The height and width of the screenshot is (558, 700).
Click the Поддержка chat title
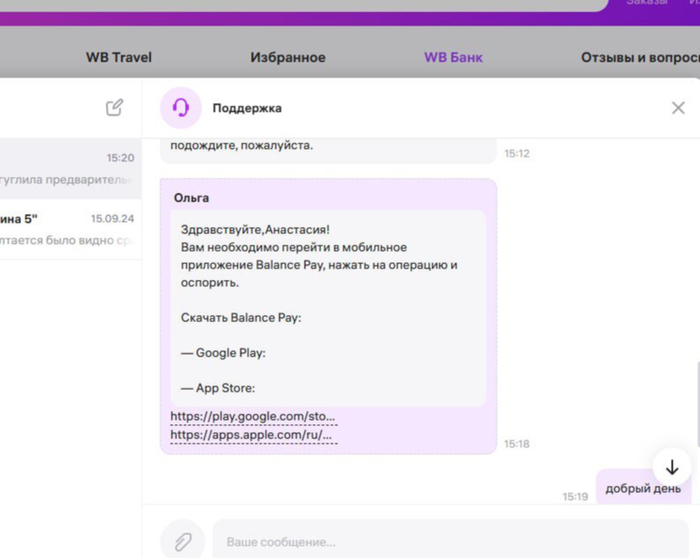[247, 108]
